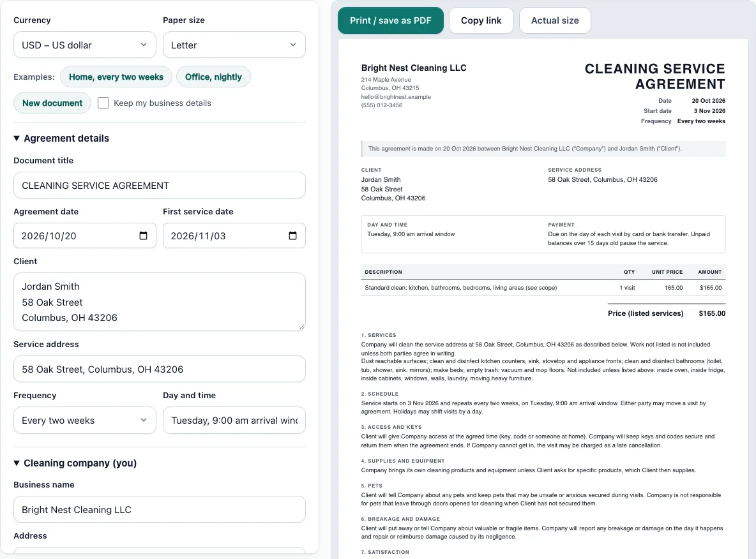Image resolution: width=756 pixels, height=559 pixels.
Task: Collapse the Agreement details section
Action: [x=61, y=138]
